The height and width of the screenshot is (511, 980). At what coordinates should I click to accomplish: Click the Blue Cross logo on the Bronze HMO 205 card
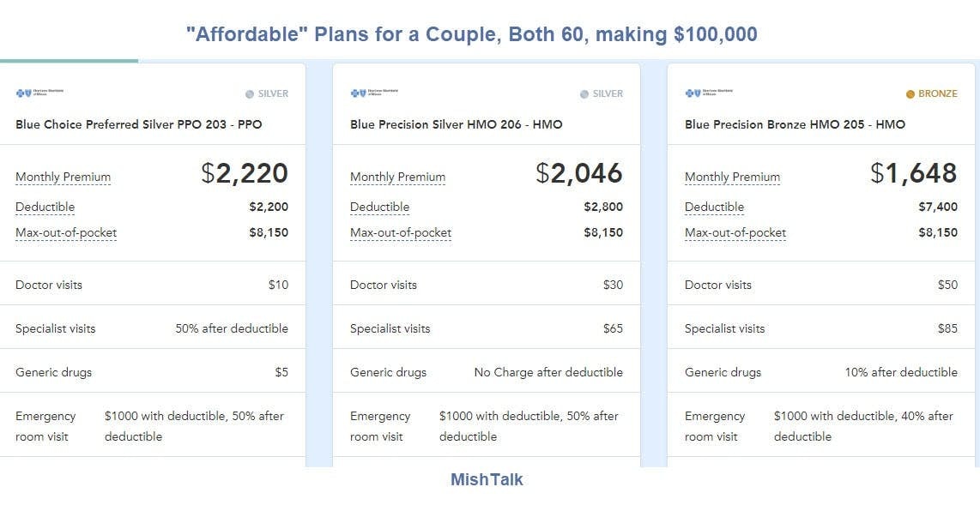(709, 93)
